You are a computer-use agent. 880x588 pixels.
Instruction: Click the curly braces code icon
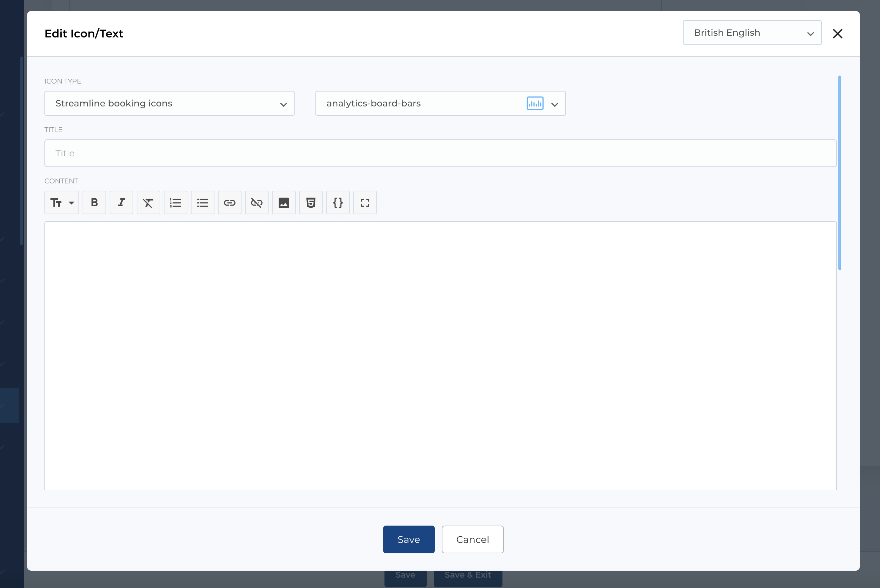[x=338, y=202]
